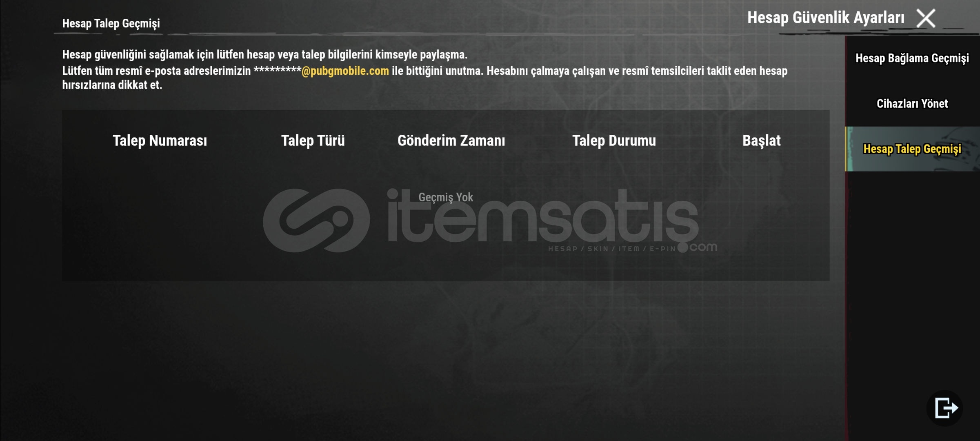
Task: Click the Talep Durumu column header
Action: click(x=614, y=140)
